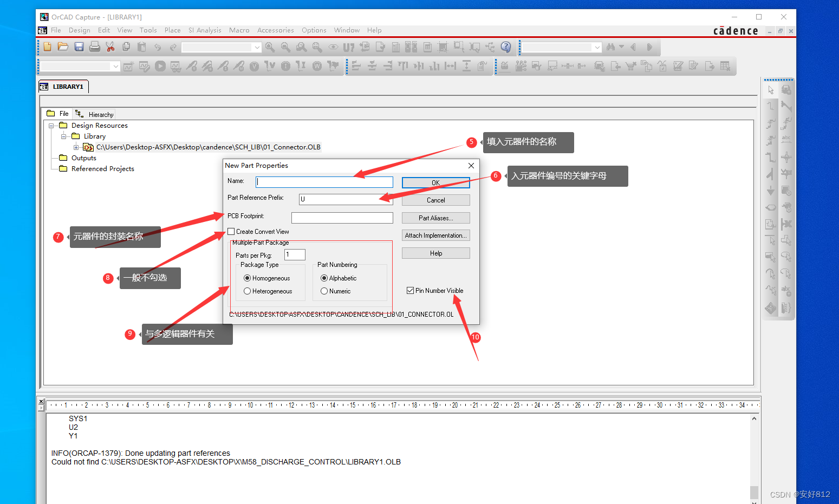The width and height of the screenshot is (839, 504).
Task: Expand the 01_Connector.OLB tree node
Action: point(76,147)
